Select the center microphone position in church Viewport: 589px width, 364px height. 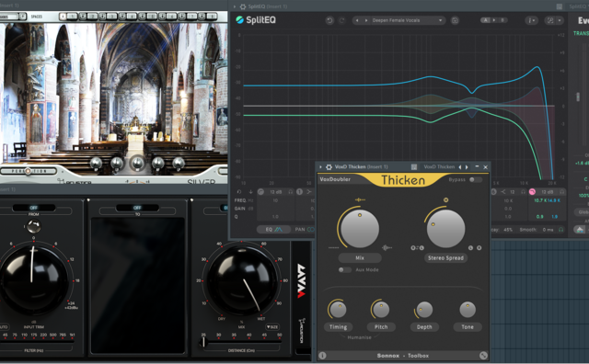coord(137,164)
